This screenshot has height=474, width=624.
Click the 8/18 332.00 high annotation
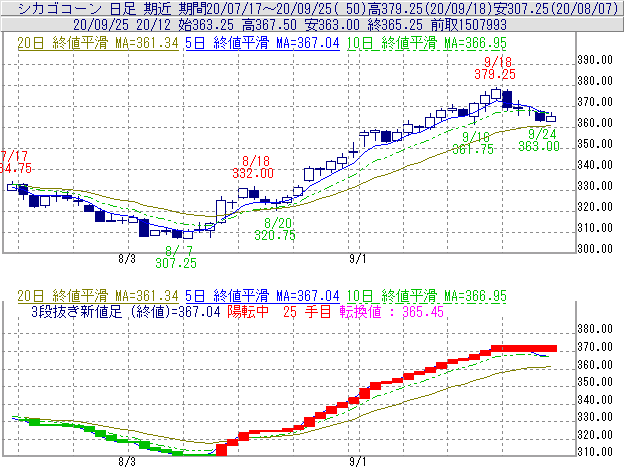click(253, 167)
